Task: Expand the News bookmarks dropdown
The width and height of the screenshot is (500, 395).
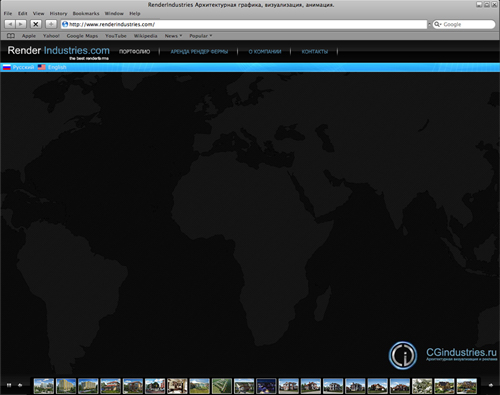Action: (x=173, y=36)
